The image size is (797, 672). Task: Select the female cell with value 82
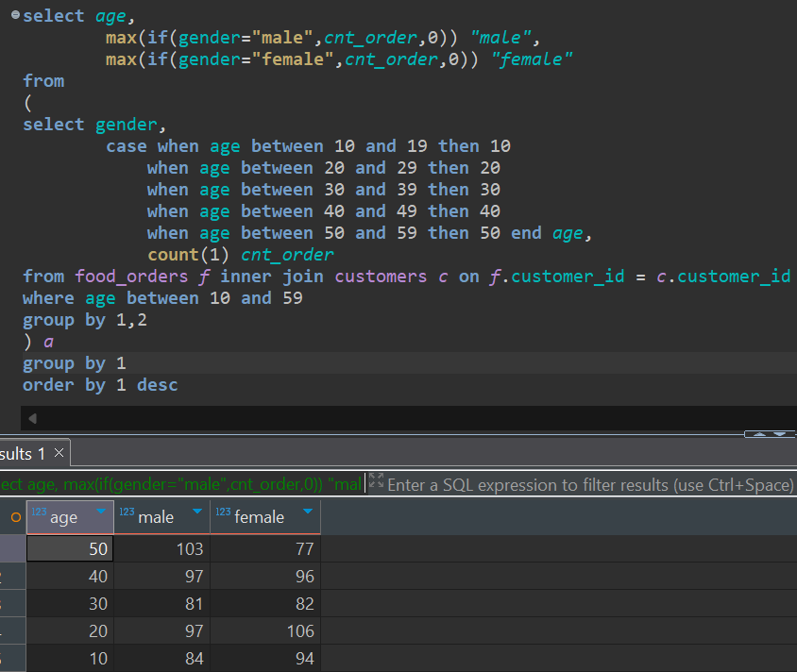[x=265, y=603]
